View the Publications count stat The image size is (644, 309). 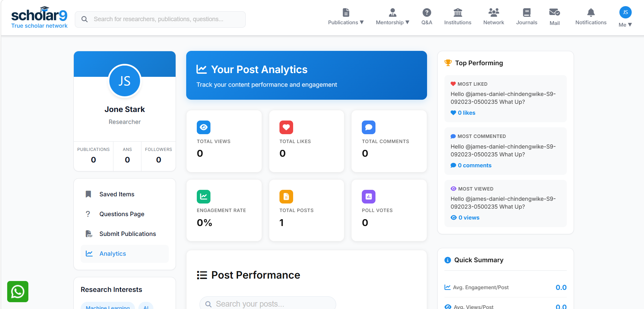click(x=93, y=156)
